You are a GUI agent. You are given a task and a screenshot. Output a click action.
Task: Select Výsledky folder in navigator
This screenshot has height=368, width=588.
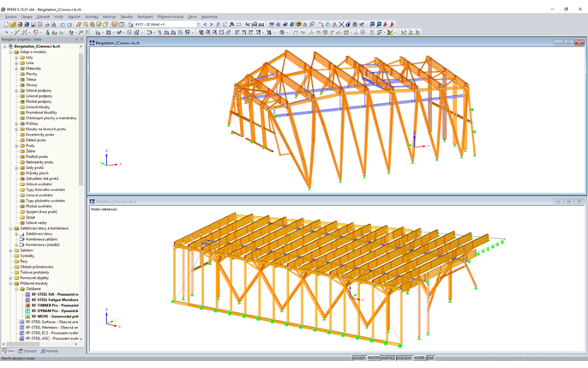click(x=27, y=256)
